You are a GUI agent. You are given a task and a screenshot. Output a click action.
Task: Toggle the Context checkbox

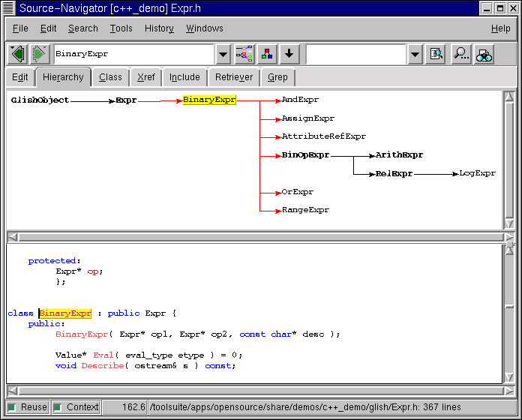point(76,407)
